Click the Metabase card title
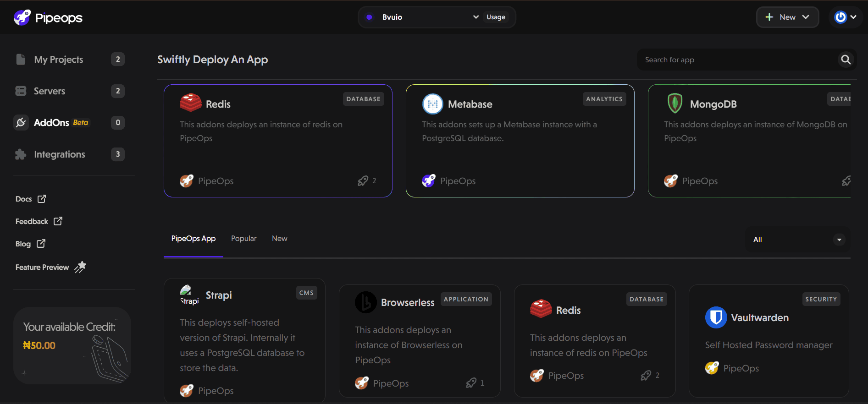This screenshot has width=868, height=404. [470, 104]
